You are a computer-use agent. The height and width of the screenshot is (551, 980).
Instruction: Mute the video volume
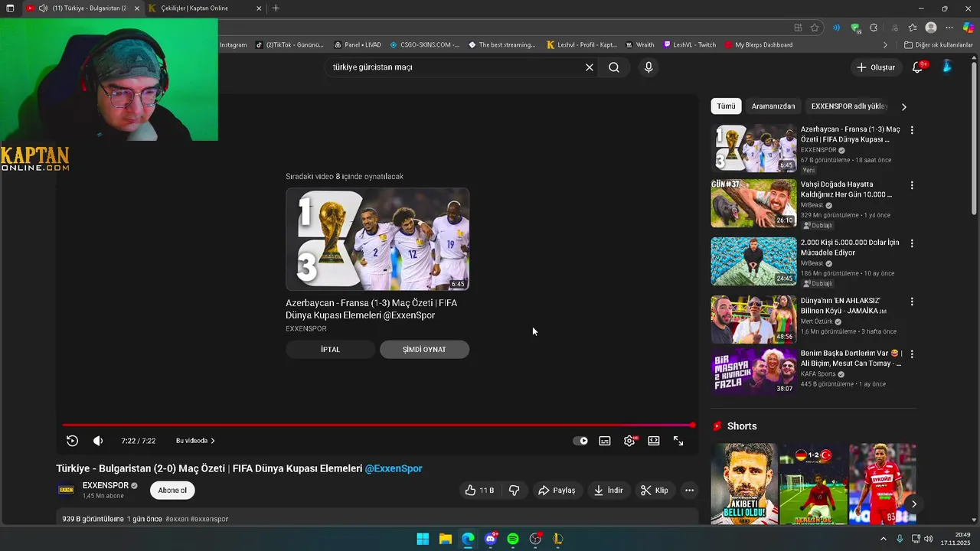click(98, 441)
